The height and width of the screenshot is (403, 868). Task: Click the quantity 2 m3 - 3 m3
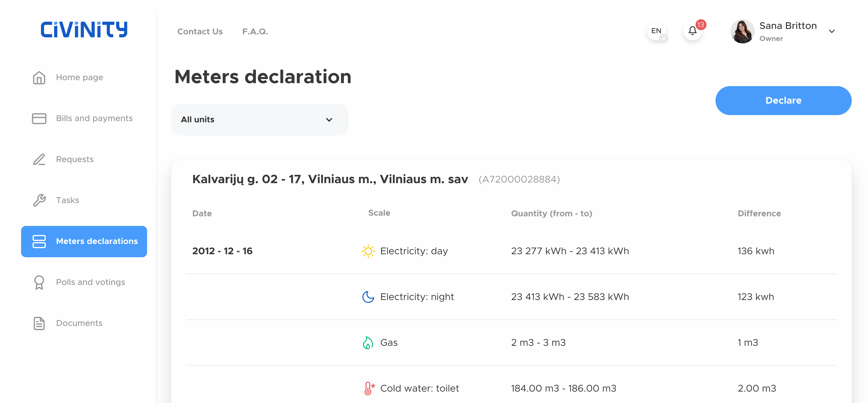tap(538, 343)
